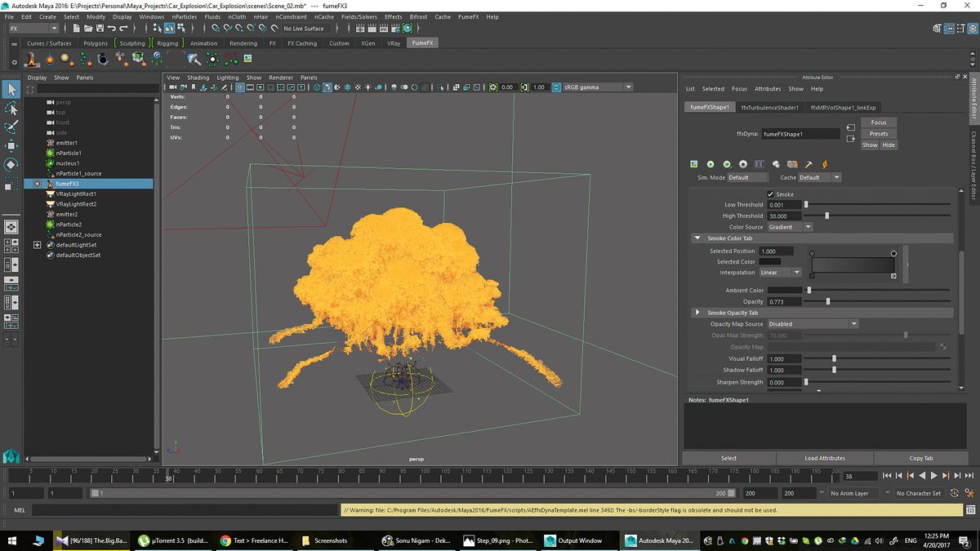The width and height of the screenshot is (980, 551).
Task: Click the isolate select icon in viewport bar
Action: [x=439, y=87]
